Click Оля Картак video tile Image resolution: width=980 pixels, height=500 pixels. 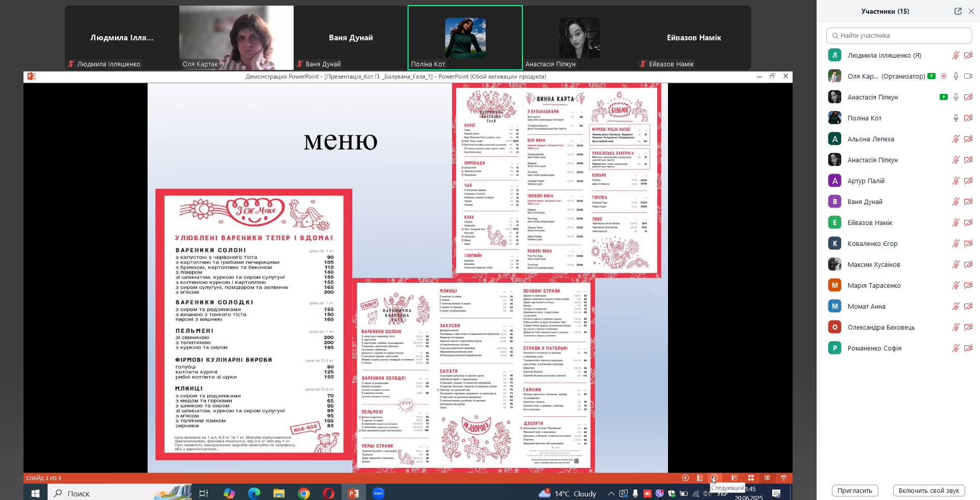236,38
